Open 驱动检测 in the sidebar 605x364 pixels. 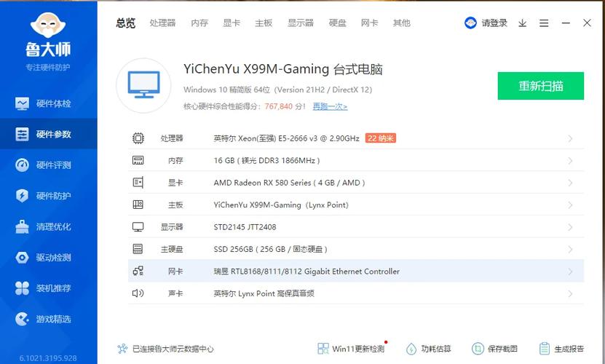pyautogui.click(x=48, y=257)
